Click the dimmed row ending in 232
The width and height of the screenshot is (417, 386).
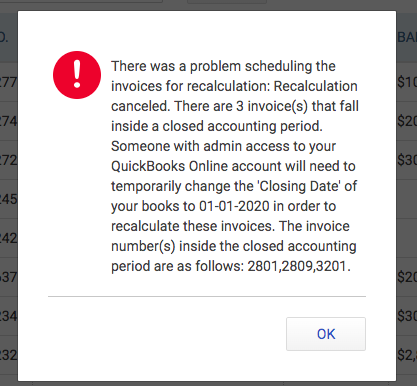point(9,355)
